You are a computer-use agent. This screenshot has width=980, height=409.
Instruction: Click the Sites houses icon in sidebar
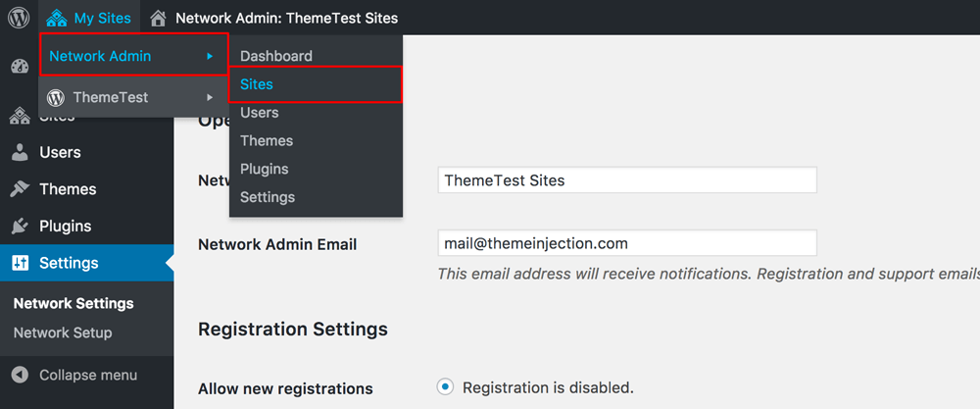pyautogui.click(x=20, y=117)
